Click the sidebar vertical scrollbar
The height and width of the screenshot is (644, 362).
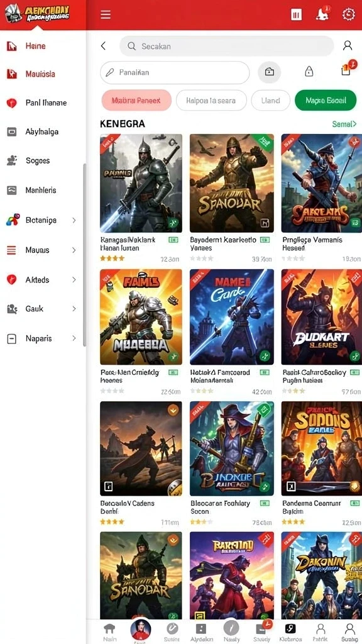pos(84,255)
